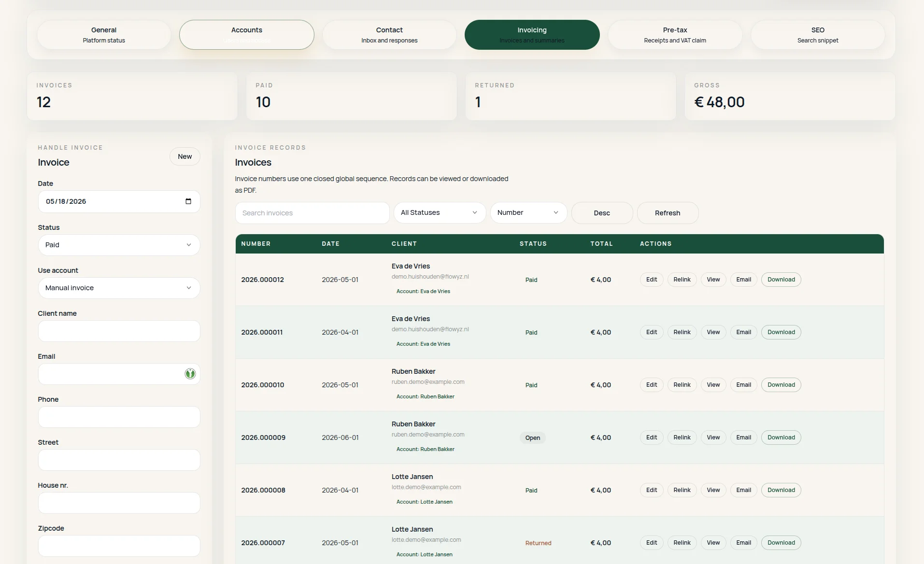
Task: Click the DATE column header
Action: [x=330, y=244]
